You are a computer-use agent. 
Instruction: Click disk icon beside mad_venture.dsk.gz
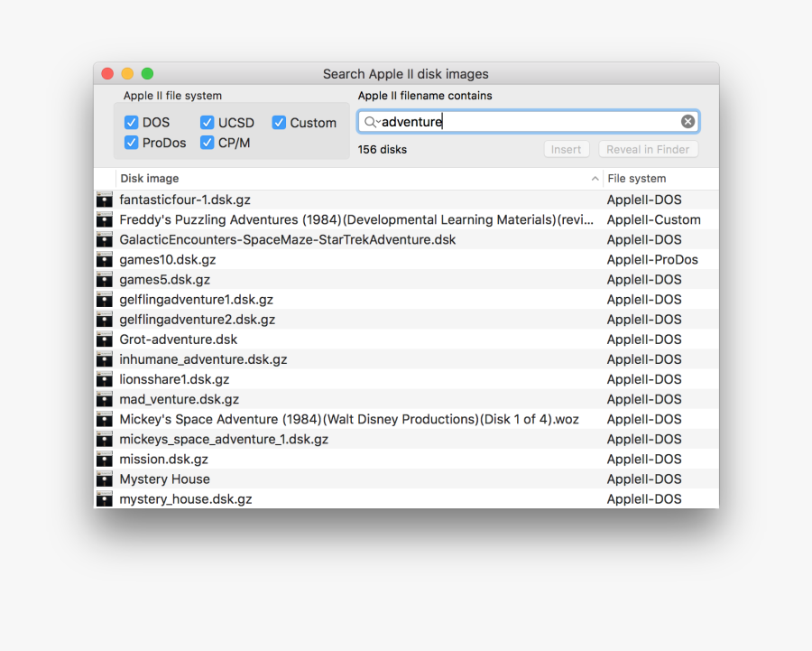tap(105, 399)
